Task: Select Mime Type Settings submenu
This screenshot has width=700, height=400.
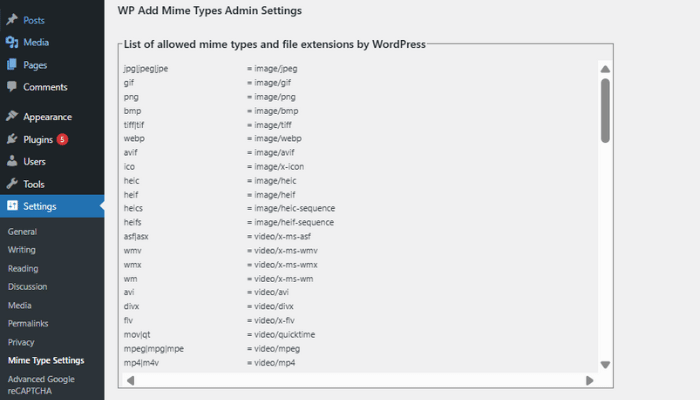Action: click(46, 360)
